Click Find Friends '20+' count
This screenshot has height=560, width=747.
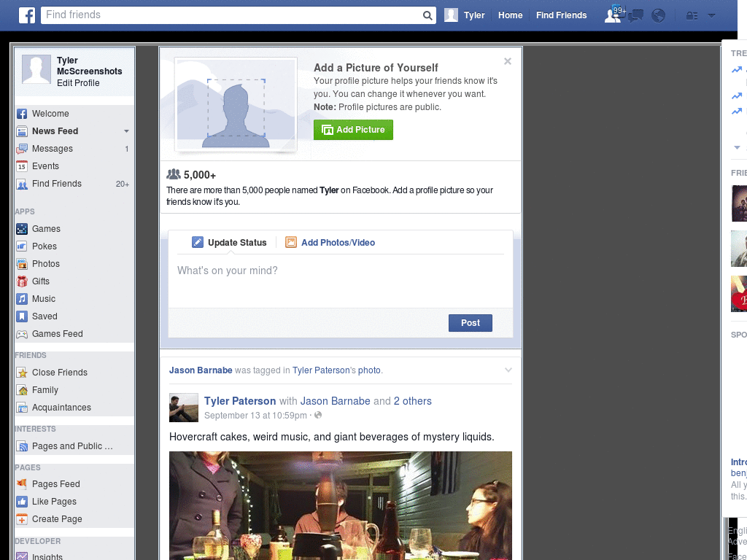123,184
